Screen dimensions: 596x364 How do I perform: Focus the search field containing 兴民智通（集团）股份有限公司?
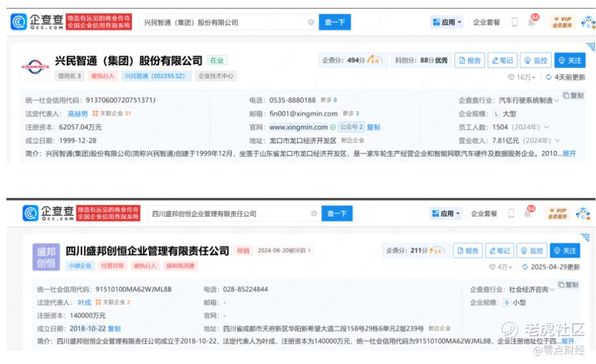(x=229, y=22)
